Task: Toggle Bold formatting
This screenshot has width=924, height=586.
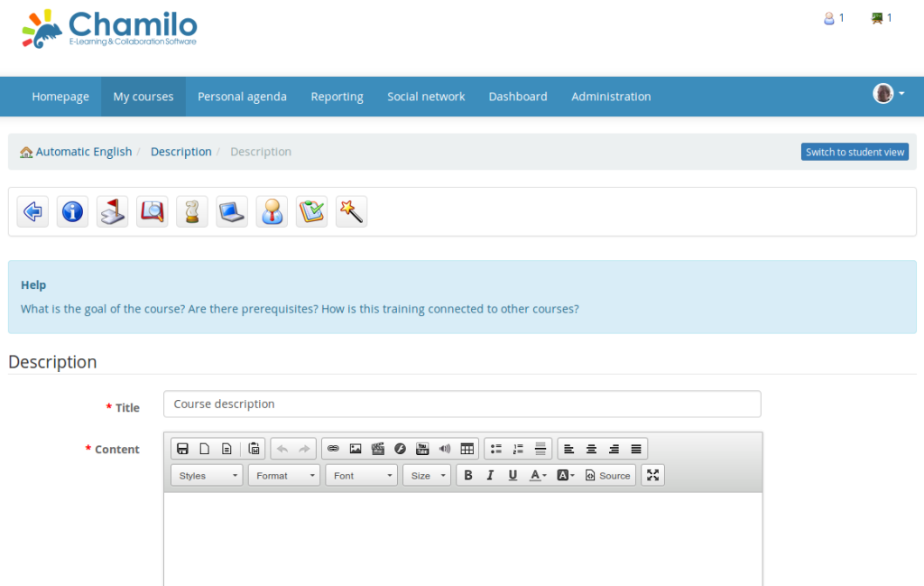Action: pyautogui.click(x=468, y=475)
